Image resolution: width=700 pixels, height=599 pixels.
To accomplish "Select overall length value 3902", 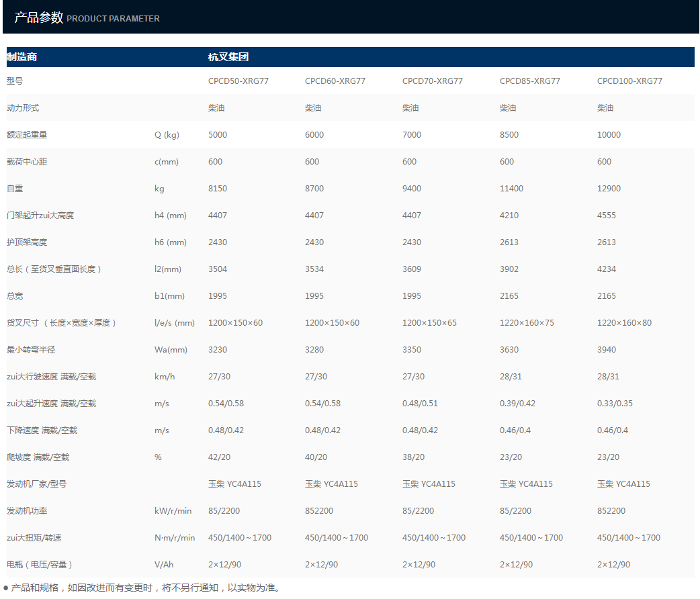I will coord(509,269).
